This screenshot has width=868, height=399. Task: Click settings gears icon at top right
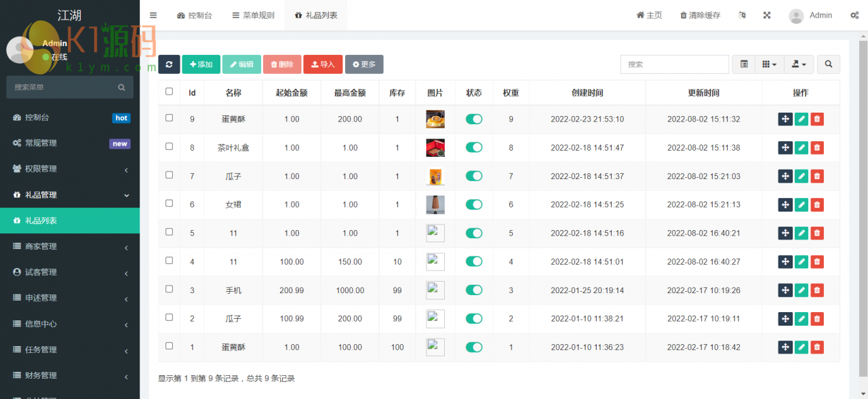[x=854, y=15]
